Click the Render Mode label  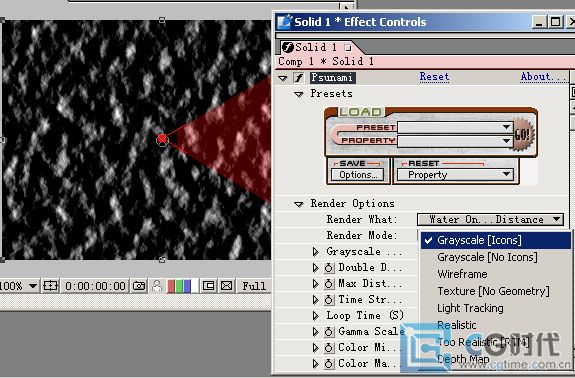point(362,235)
